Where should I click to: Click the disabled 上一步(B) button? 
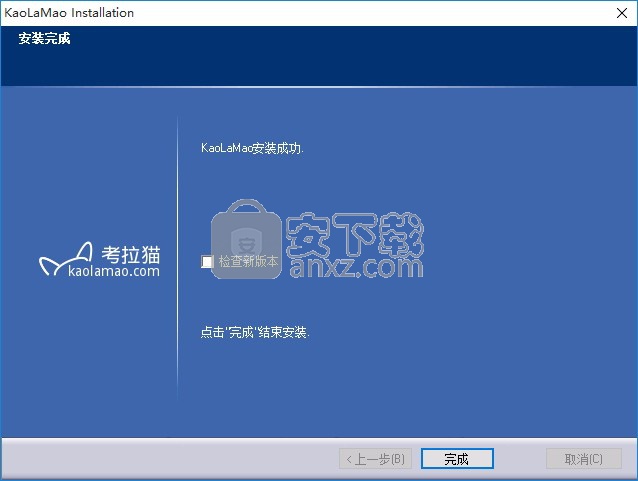[375, 459]
